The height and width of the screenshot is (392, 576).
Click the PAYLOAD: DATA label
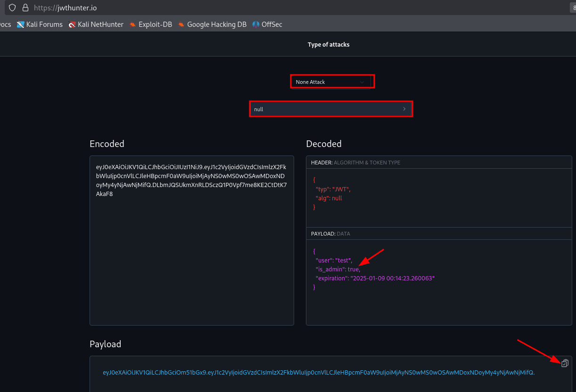(x=330, y=234)
